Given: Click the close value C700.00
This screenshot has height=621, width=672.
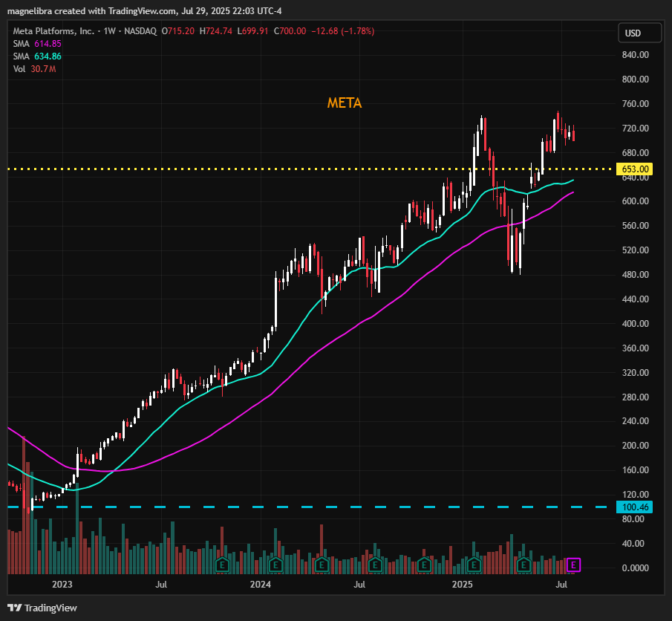Looking at the screenshot, I should (x=290, y=31).
